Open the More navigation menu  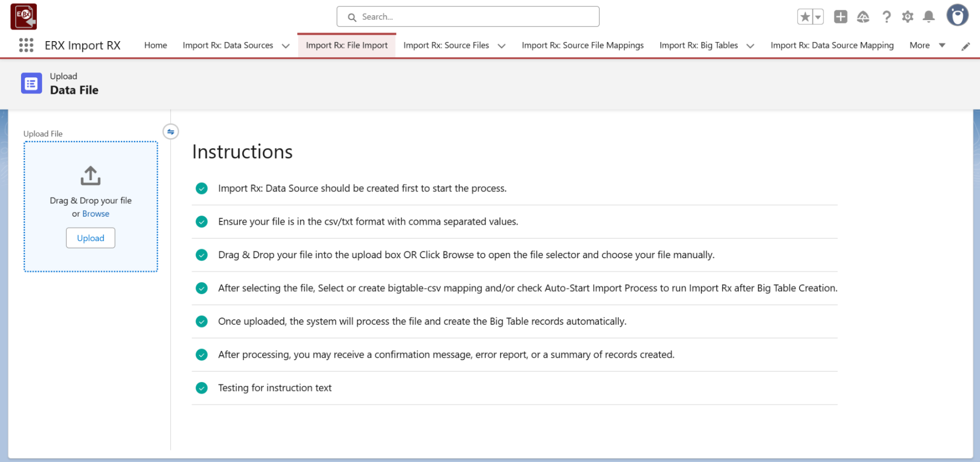point(927,45)
